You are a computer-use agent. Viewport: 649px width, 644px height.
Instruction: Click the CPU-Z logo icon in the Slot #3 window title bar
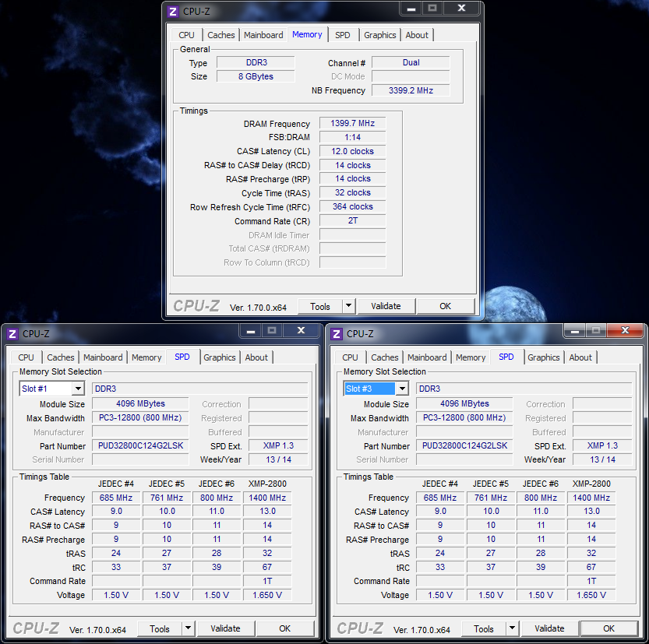point(337,334)
